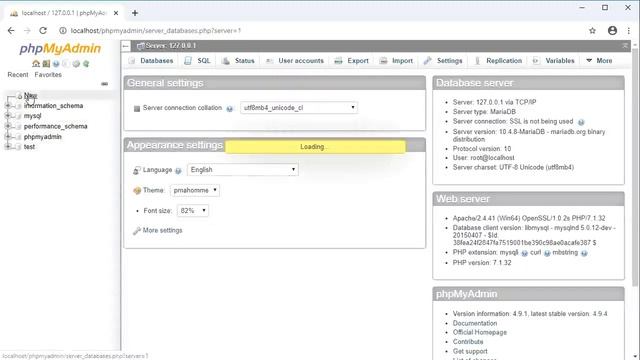Viewport: 640px width, 360px height.
Task: Open the Replication tab
Action: (x=498, y=60)
